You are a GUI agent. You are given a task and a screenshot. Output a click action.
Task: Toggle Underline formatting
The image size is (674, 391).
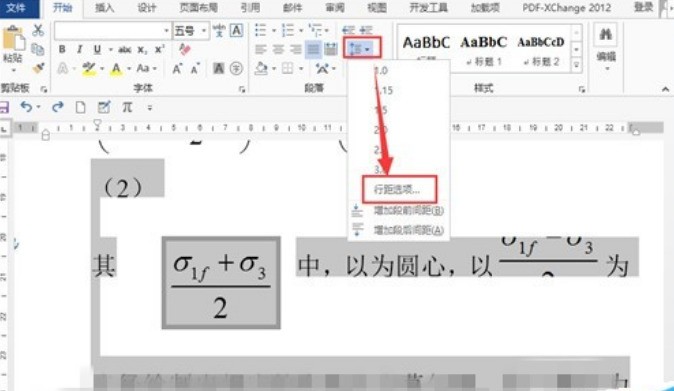coord(97,49)
